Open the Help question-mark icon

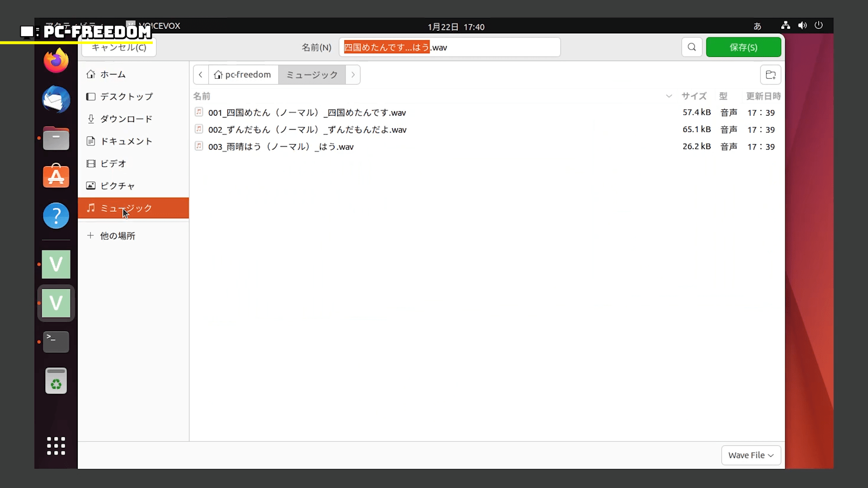(56, 216)
